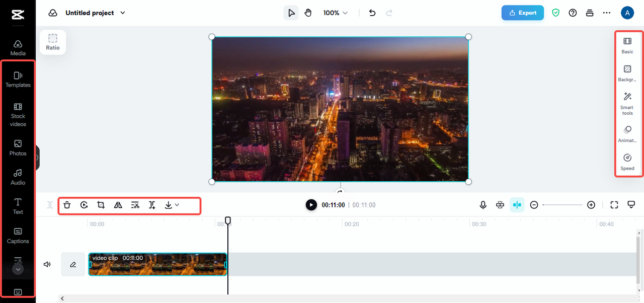The height and width of the screenshot is (303, 644).
Task: Click the CapCut logo icon
Action: (x=18, y=15)
